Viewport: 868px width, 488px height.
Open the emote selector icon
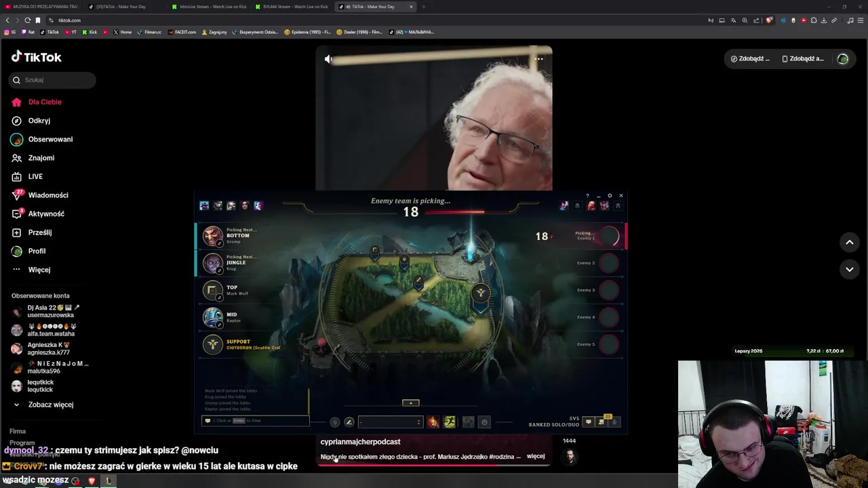point(484,422)
